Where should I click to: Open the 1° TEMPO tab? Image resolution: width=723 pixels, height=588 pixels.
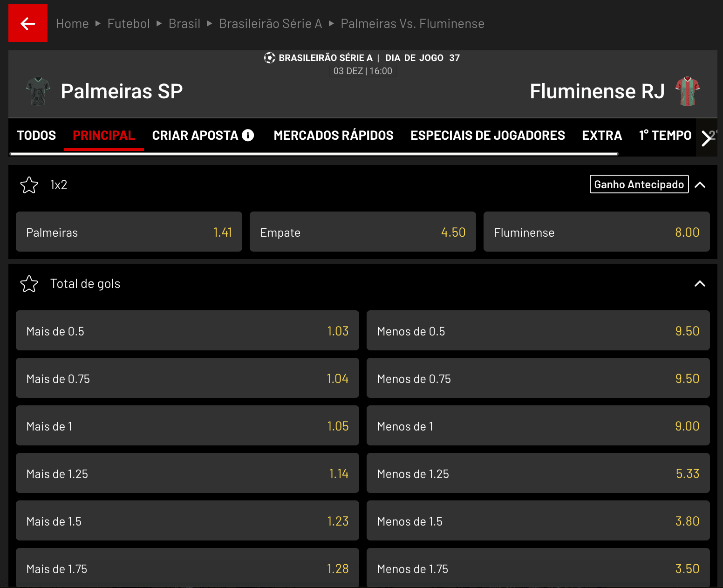665,135
